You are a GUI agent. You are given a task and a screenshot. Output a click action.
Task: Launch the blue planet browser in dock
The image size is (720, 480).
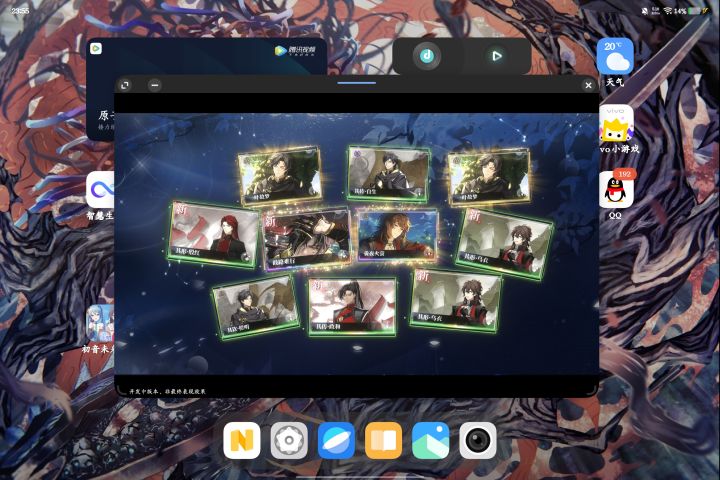click(336, 440)
